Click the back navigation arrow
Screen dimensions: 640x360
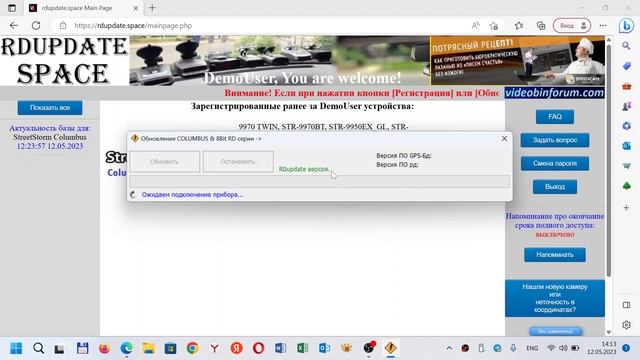(x=14, y=25)
